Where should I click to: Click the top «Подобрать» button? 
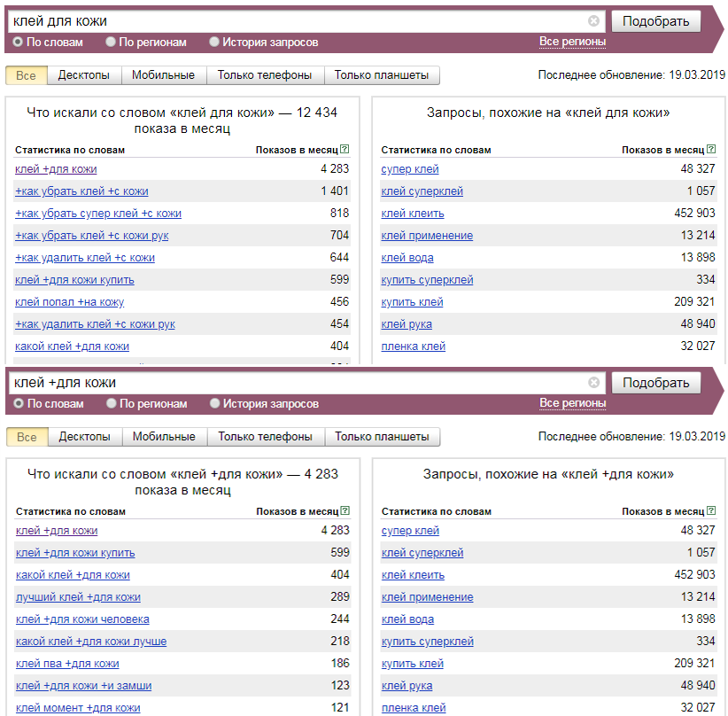click(x=655, y=19)
